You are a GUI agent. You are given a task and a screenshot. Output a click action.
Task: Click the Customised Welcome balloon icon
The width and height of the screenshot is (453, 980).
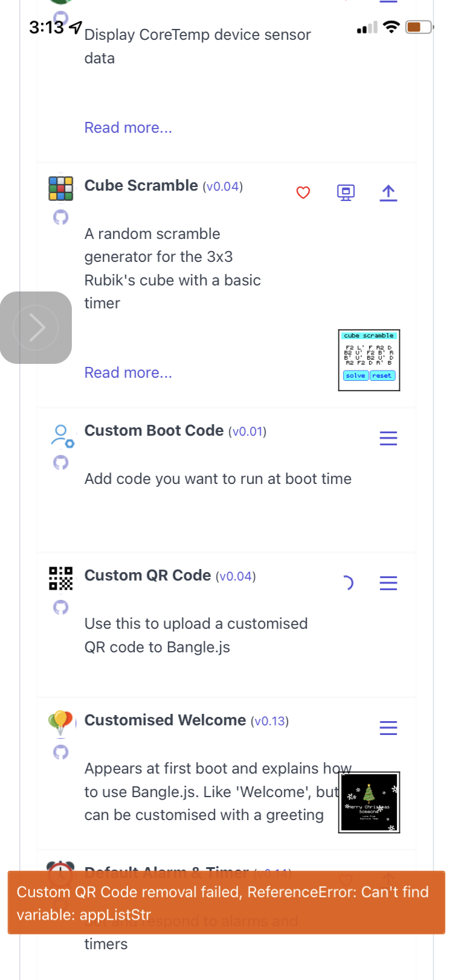point(61,723)
